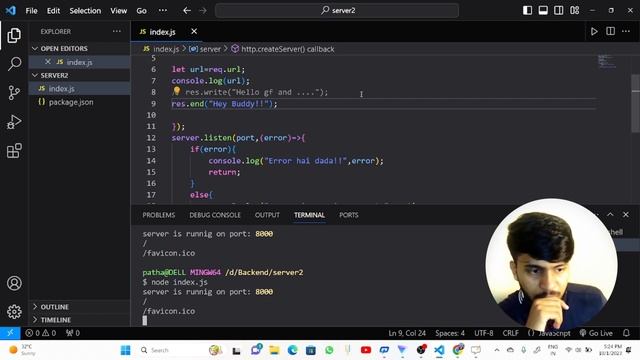Toggle the Secondary Side Bar
Viewport: 640px width, 360px height.
[x=558, y=10]
